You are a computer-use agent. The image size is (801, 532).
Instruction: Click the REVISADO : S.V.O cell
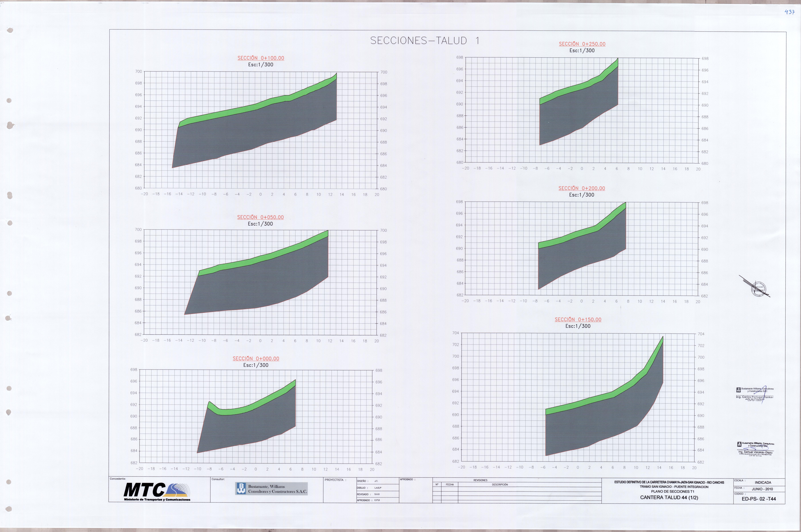[x=378, y=494]
